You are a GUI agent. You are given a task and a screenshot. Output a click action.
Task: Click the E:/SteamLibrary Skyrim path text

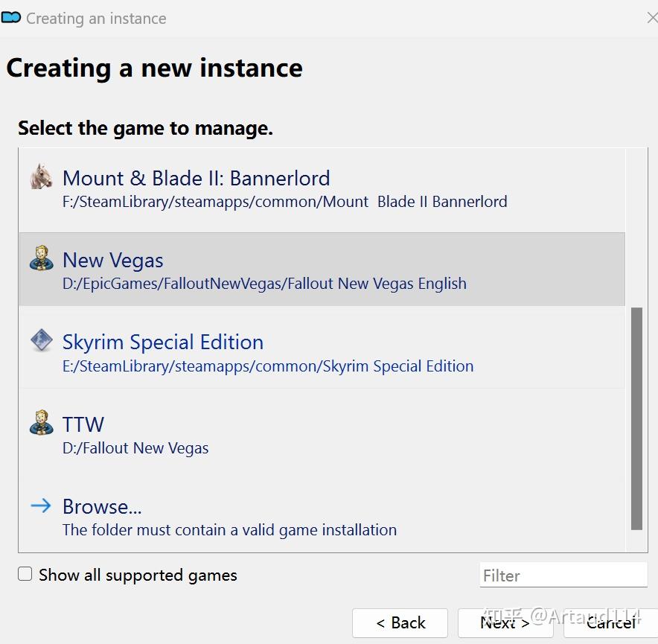[268, 366]
